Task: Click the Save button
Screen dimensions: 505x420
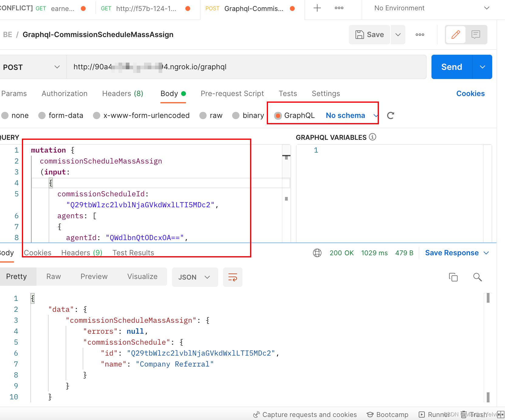Action: pyautogui.click(x=369, y=35)
